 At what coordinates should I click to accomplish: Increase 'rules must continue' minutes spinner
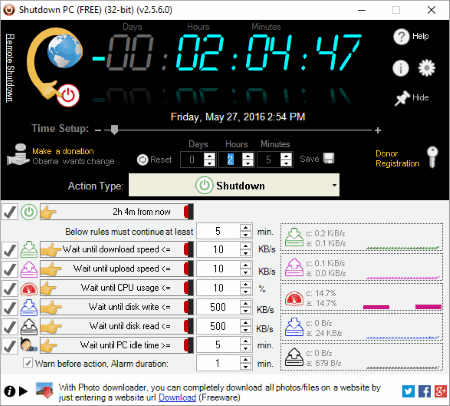pos(246,227)
